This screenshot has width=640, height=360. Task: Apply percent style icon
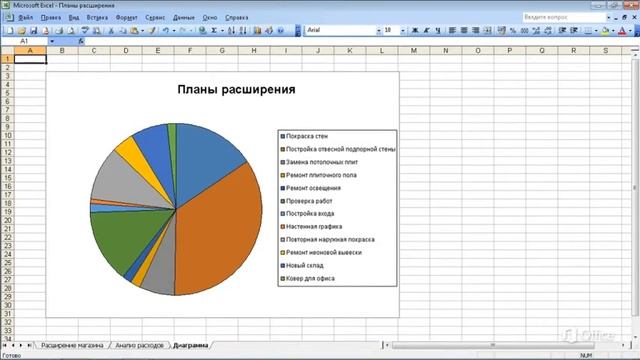point(513,30)
